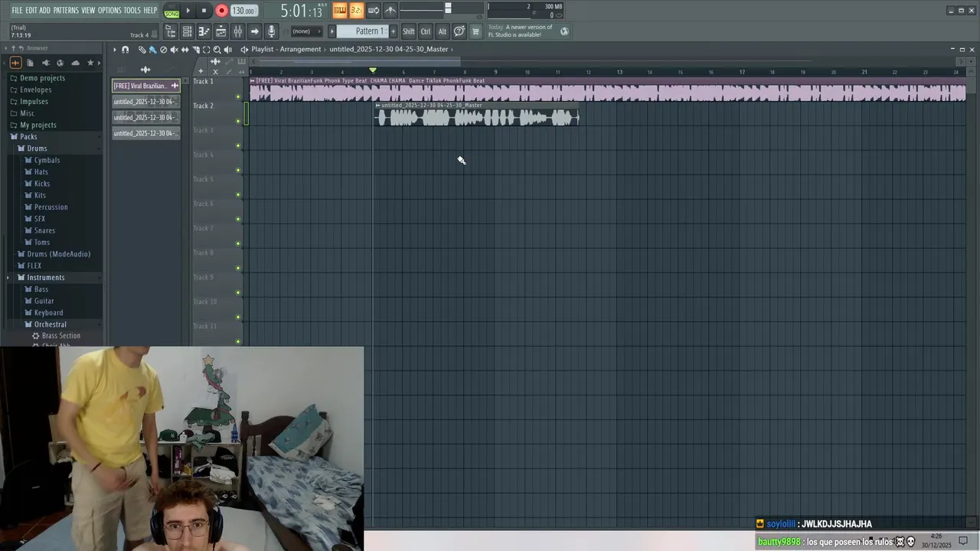Toggle the playlist magnet snap icon

coord(126,50)
